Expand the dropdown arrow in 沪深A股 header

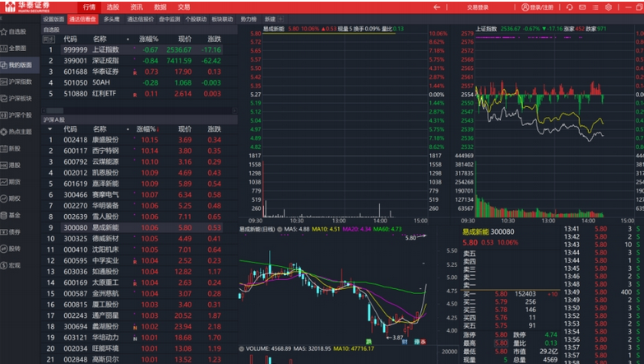50,129
